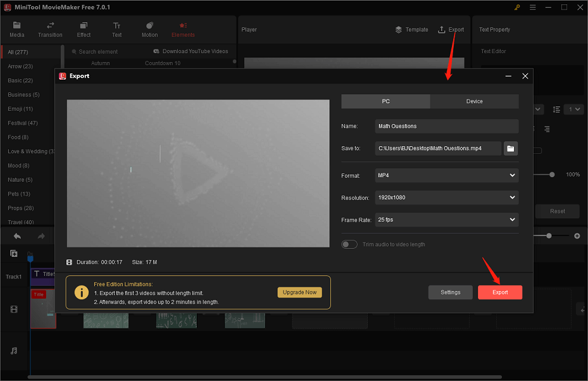Click the Countdown 10 element label
Screen dimensions: 588x381
pos(163,63)
